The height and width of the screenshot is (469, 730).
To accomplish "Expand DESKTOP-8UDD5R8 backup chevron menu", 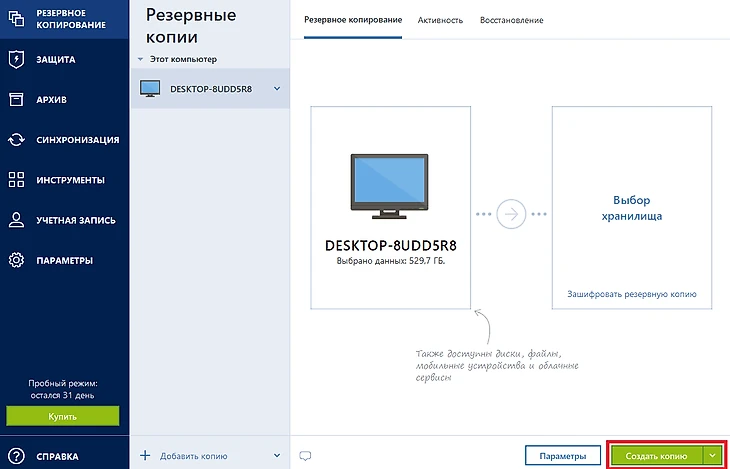I will pyautogui.click(x=277, y=88).
